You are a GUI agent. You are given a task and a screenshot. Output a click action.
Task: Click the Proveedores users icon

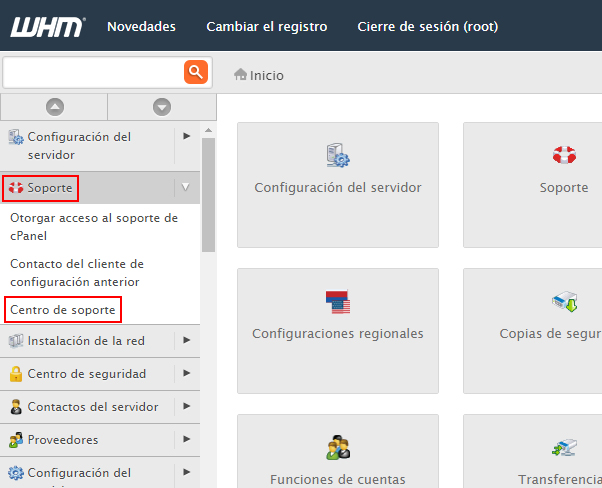pyautogui.click(x=16, y=440)
